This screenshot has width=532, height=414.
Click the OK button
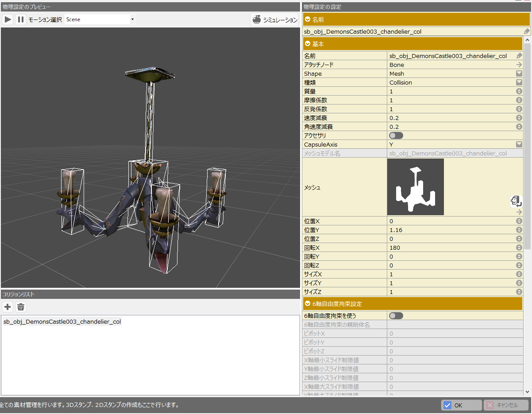pyautogui.click(x=461, y=405)
